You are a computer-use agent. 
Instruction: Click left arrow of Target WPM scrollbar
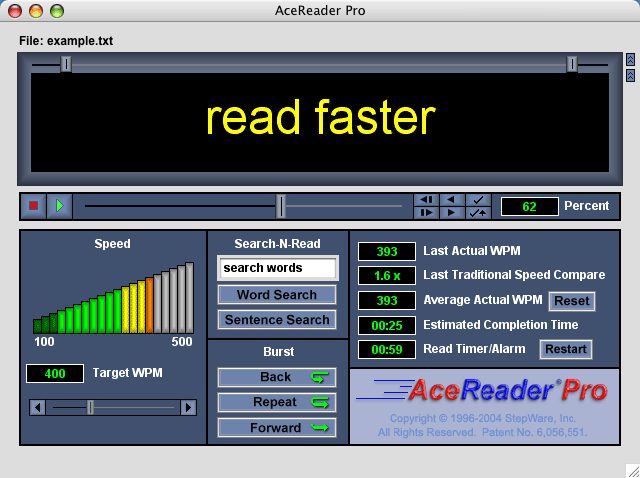pos(37,407)
